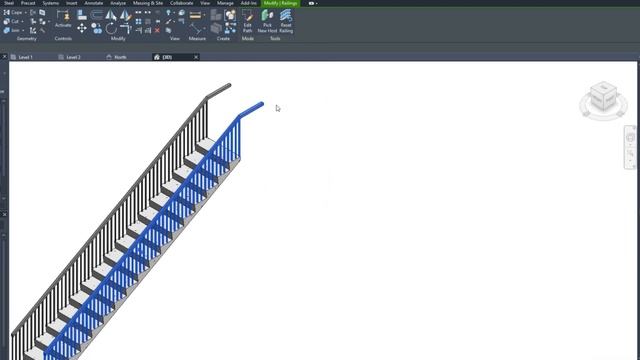This screenshot has height=360, width=640.
Task: Expand the Hide in View dropdown arrow
Action: click(x=174, y=13)
